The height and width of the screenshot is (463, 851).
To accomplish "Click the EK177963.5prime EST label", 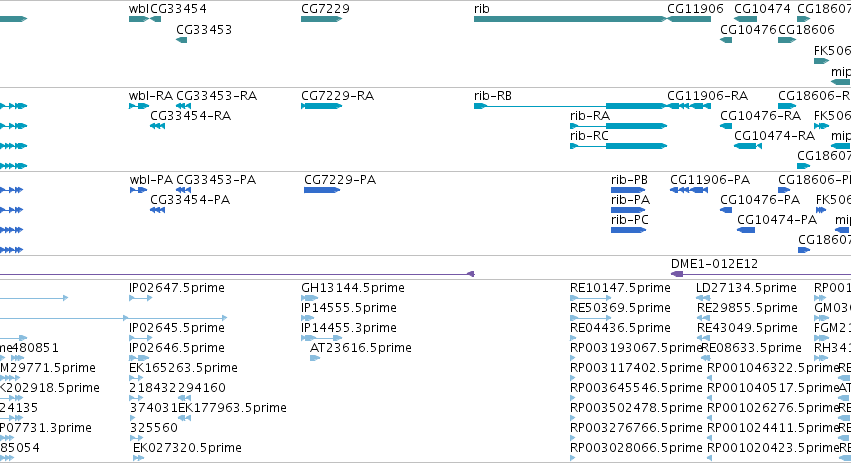I will pos(232,408).
